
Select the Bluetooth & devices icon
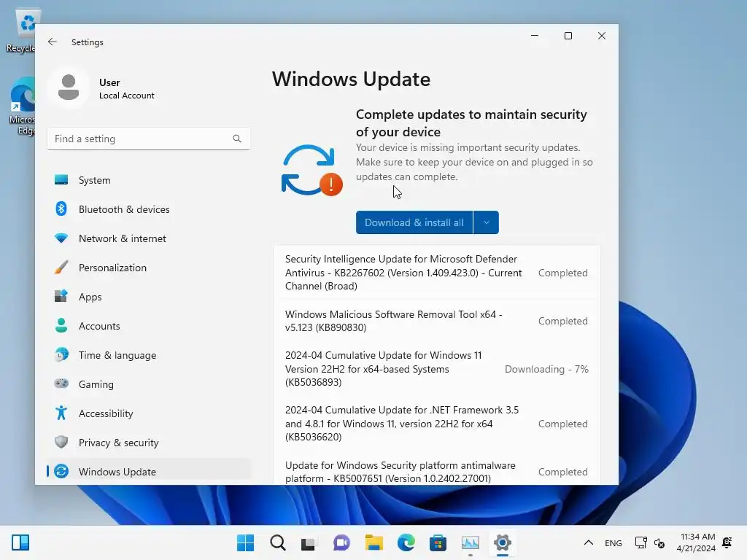click(61, 209)
